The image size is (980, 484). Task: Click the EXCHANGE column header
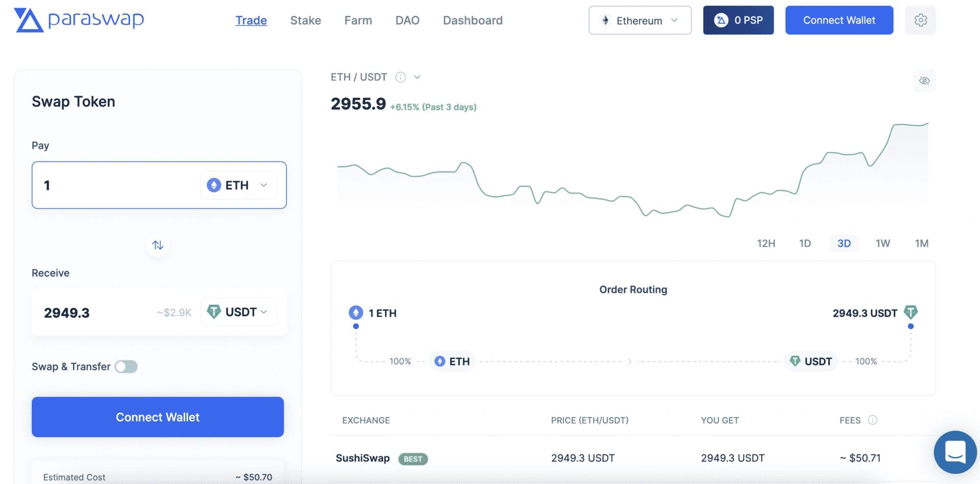(x=366, y=420)
